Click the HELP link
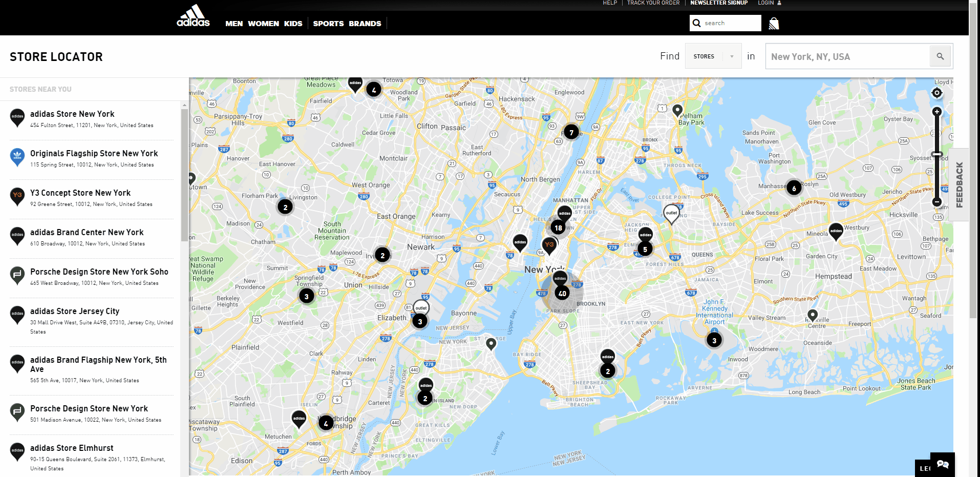 click(x=610, y=3)
